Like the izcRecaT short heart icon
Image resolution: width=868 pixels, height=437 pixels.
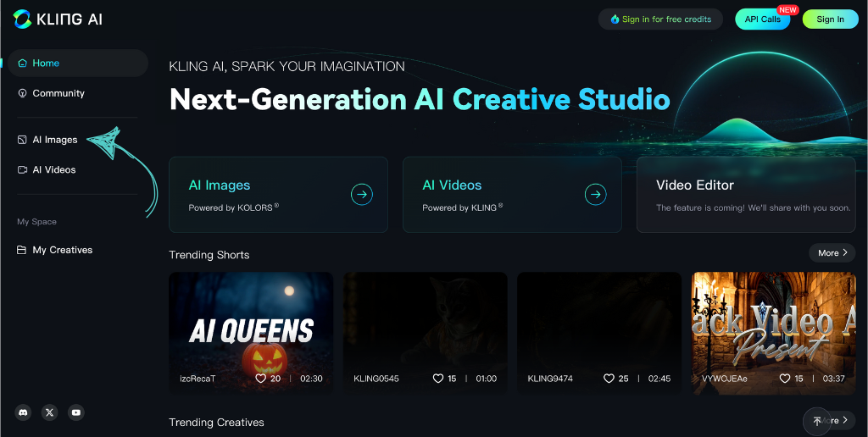260,379
